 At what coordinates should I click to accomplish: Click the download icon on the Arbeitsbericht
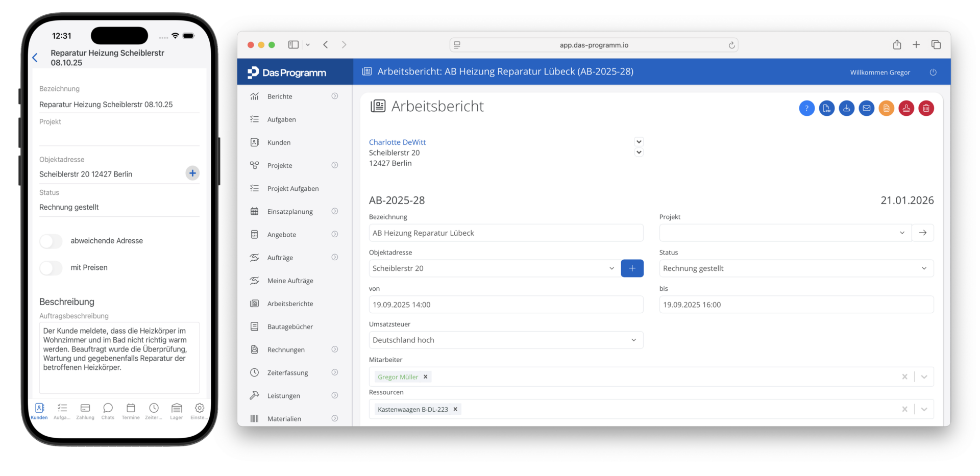click(x=847, y=108)
